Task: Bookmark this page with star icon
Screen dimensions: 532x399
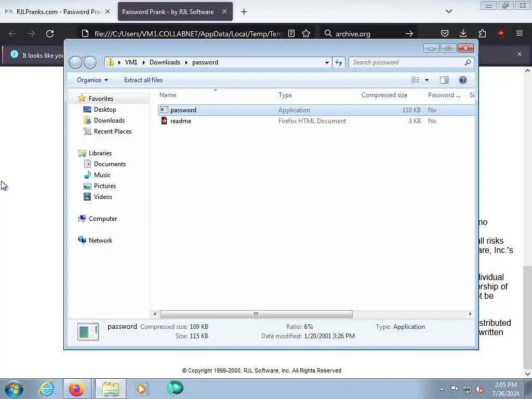Action: pyautogui.click(x=306, y=33)
